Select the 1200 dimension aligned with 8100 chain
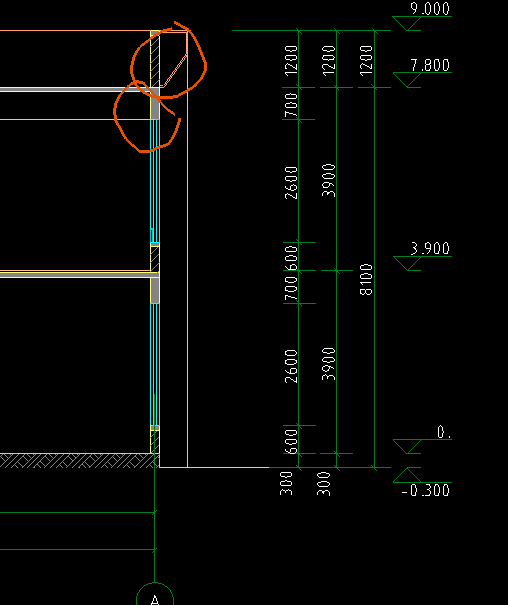The width and height of the screenshot is (508, 605). 366,60
